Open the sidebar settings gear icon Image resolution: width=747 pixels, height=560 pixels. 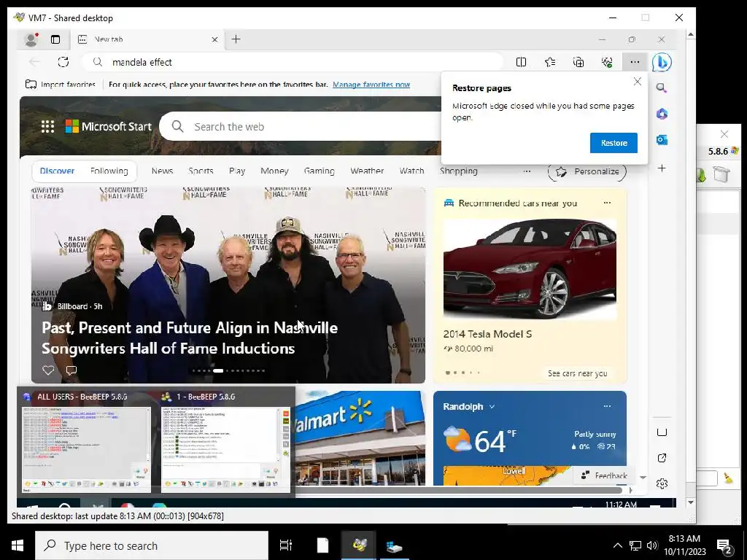(x=662, y=484)
